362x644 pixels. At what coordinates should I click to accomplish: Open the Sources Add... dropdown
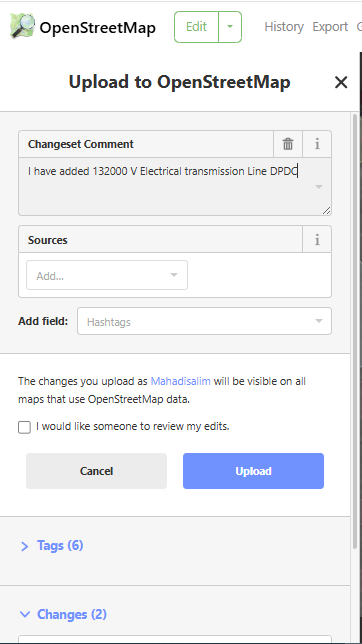pos(107,275)
